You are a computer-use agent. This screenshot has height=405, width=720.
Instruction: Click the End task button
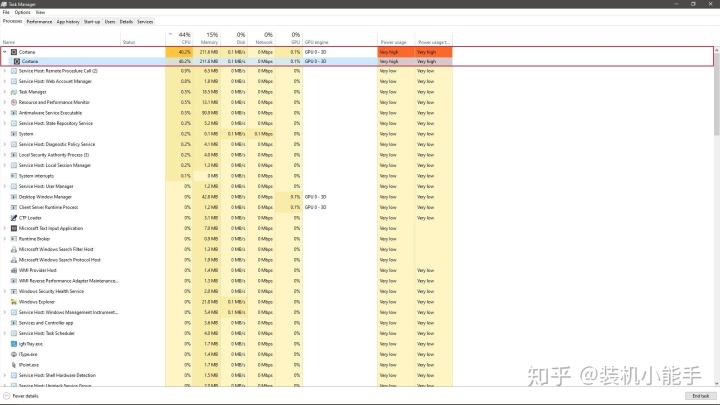coord(701,396)
